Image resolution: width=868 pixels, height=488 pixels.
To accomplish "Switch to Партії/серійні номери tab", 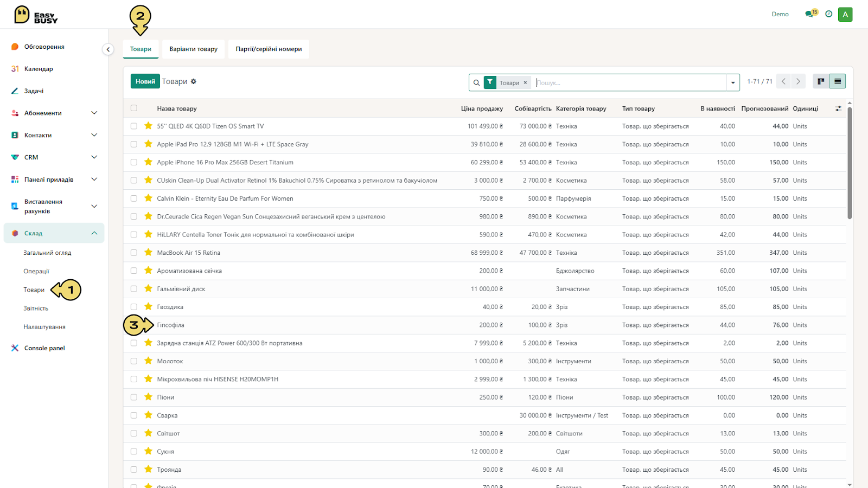I will click(269, 49).
